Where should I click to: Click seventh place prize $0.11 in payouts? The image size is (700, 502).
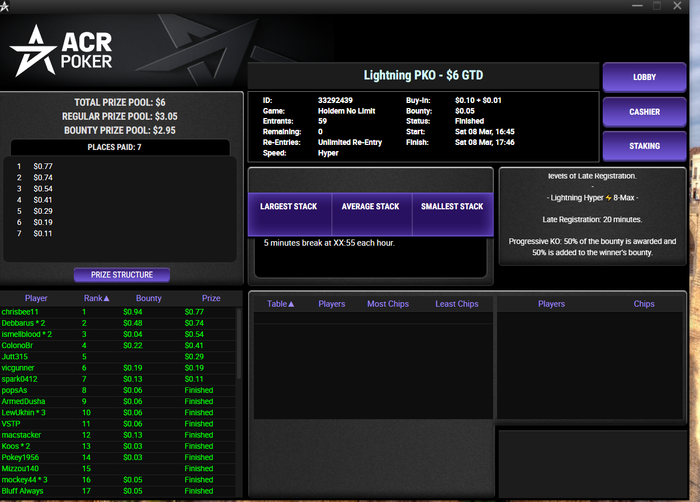[x=43, y=233]
